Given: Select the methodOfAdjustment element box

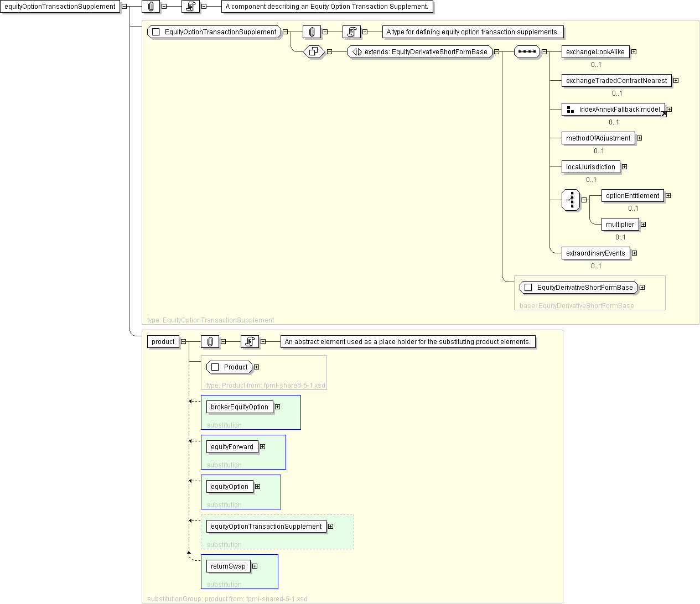Looking at the screenshot, I should (x=598, y=138).
